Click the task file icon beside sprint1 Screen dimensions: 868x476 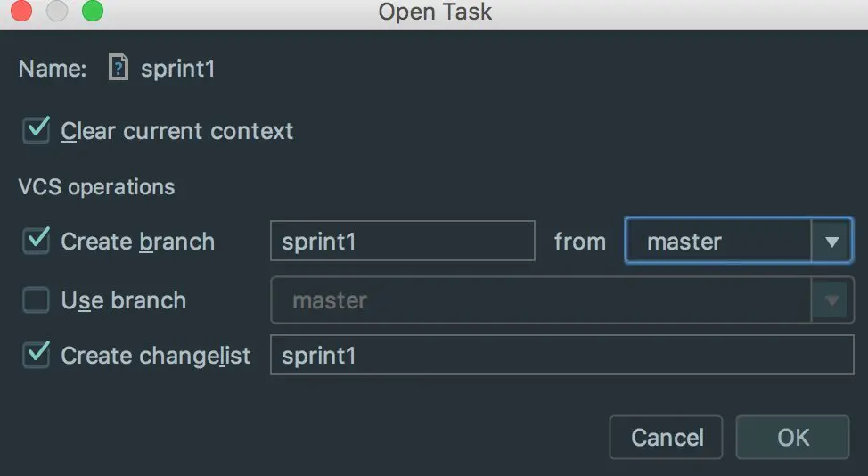click(118, 69)
